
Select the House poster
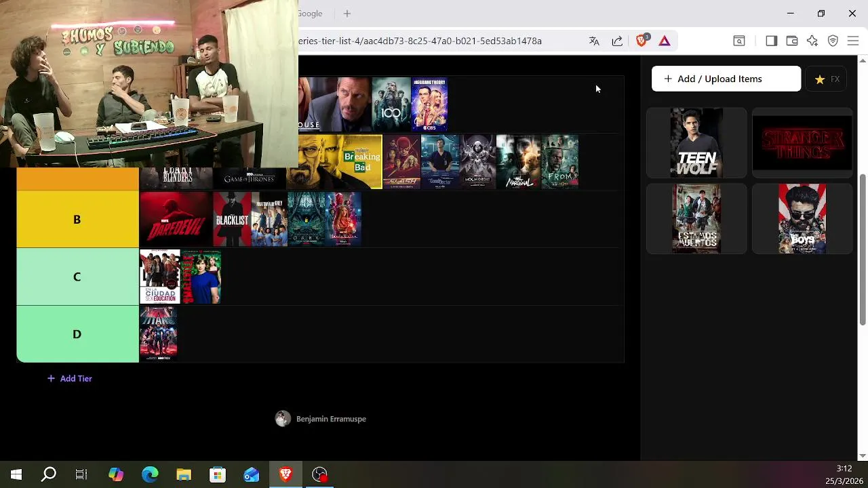(335, 104)
